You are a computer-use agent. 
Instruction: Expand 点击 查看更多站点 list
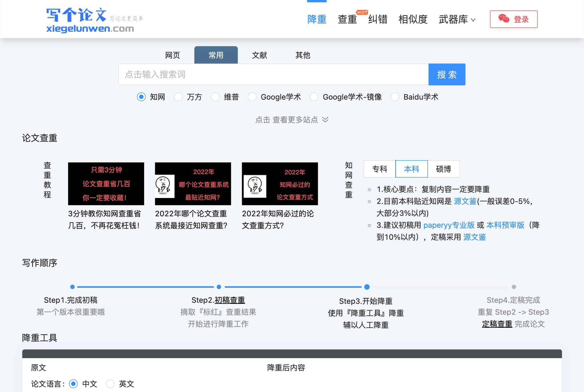pyautogui.click(x=292, y=120)
